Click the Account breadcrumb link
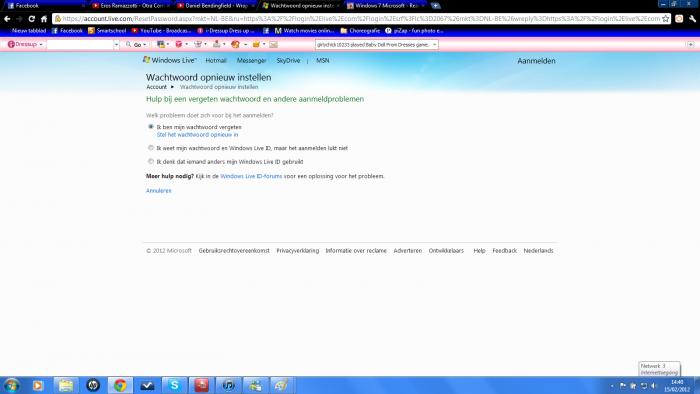 click(156, 87)
